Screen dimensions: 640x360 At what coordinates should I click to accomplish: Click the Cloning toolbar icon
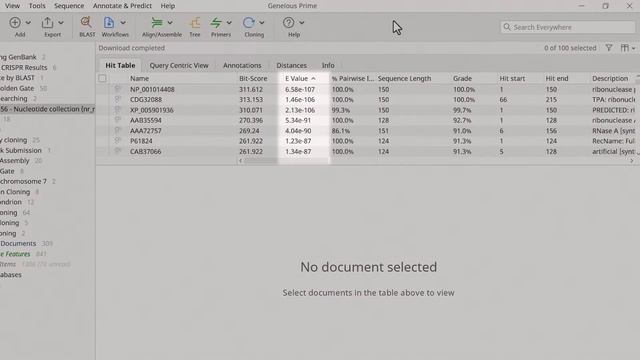tap(249, 23)
